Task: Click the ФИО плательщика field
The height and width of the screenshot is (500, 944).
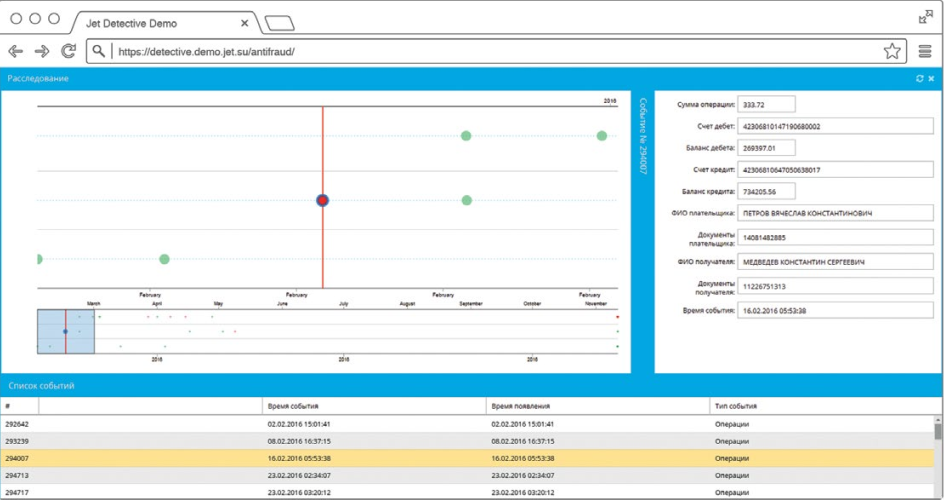Action: [835, 213]
